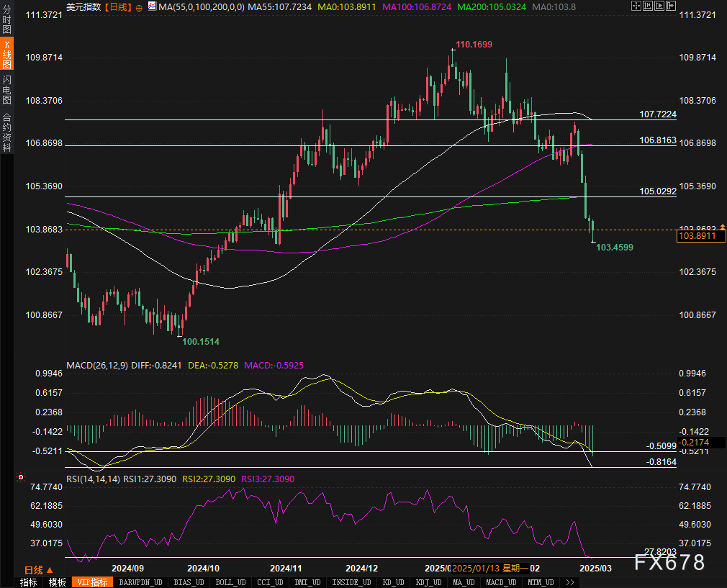The height and width of the screenshot is (588, 727).
Task: Switch to 闪电图 view in sidebar
Action: (x=6, y=89)
